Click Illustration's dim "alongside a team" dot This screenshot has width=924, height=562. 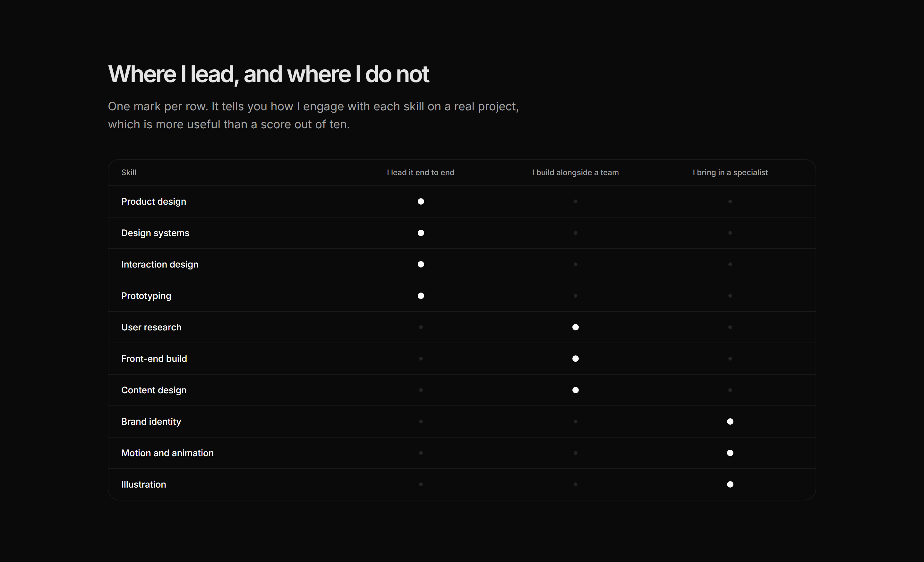575,484
